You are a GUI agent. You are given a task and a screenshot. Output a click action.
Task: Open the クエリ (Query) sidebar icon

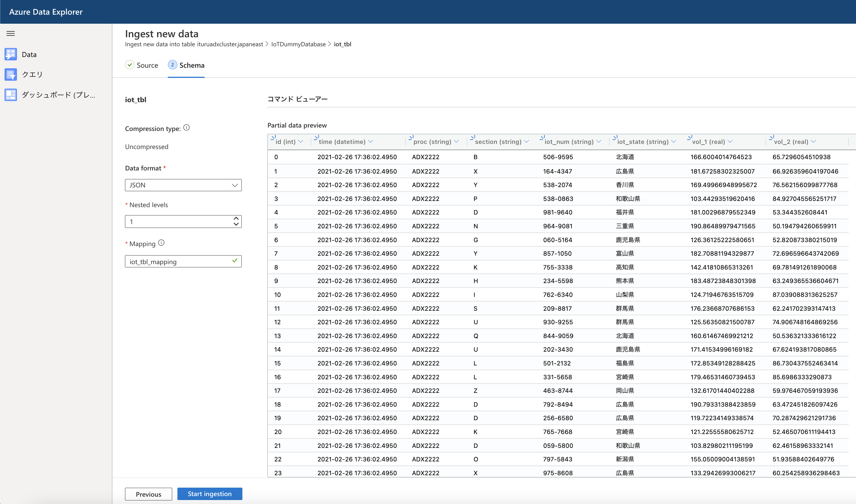(10, 74)
